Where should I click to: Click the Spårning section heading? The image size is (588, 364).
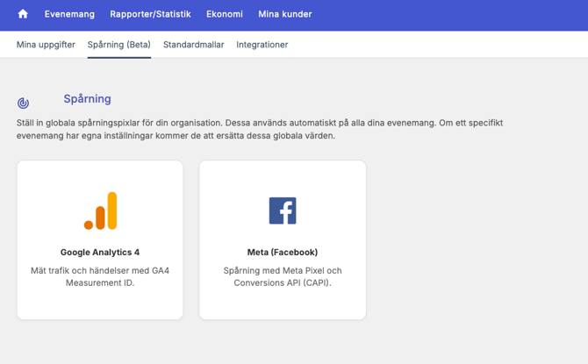88,98
